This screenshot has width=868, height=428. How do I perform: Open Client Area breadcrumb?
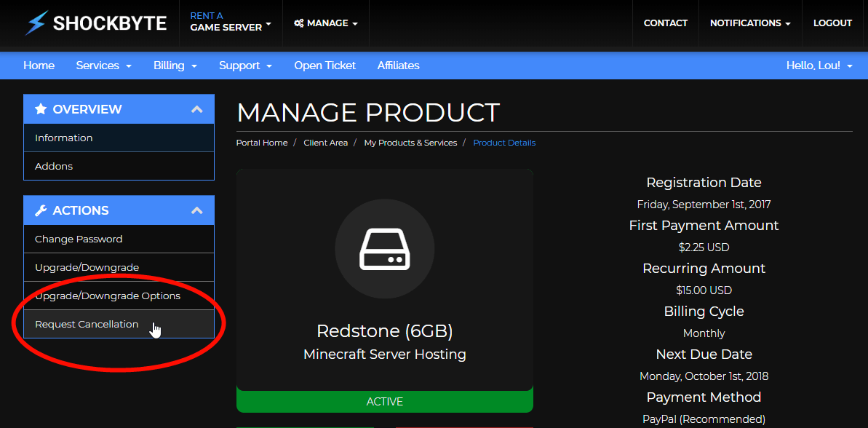tap(325, 143)
